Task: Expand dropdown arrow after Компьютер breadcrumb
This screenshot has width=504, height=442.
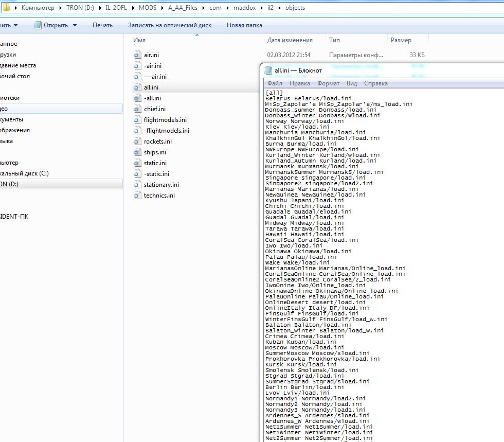Action: [60, 8]
